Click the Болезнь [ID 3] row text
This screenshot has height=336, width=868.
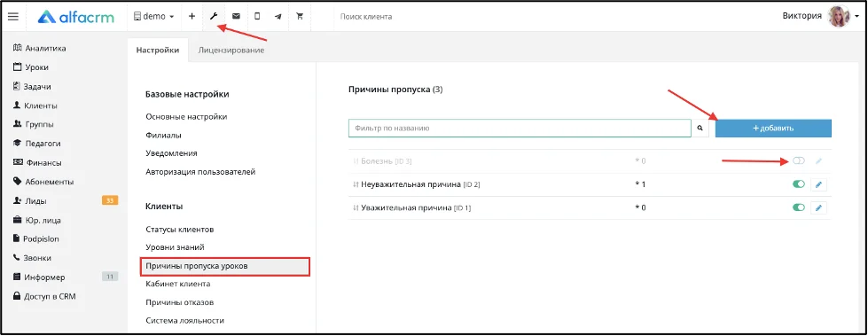pos(387,161)
